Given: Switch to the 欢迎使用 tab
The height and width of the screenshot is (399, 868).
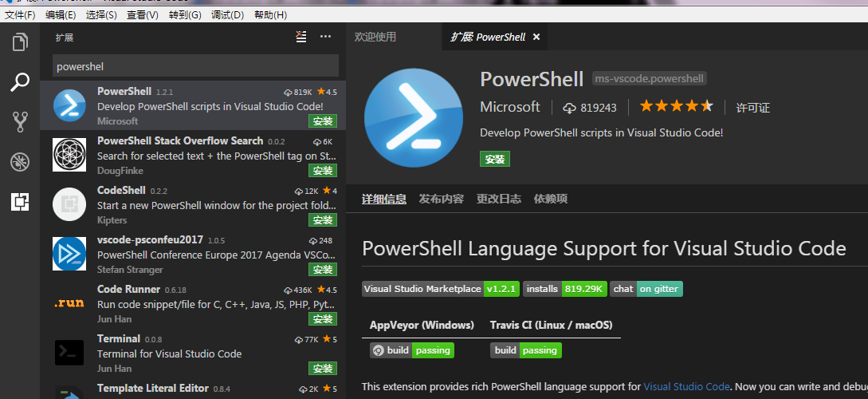Looking at the screenshot, I should click(x=375, y=38).
